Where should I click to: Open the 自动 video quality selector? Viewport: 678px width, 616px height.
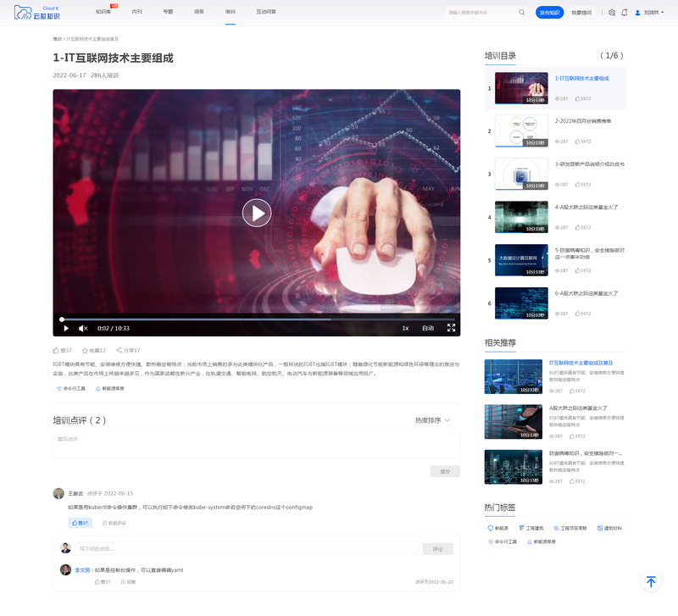click(428, 328)
